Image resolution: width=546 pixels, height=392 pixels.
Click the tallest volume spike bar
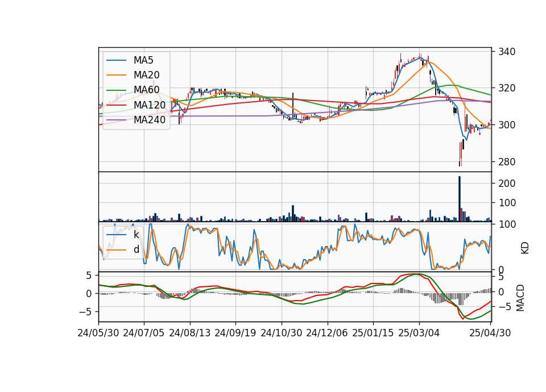[x=460, y=199]
